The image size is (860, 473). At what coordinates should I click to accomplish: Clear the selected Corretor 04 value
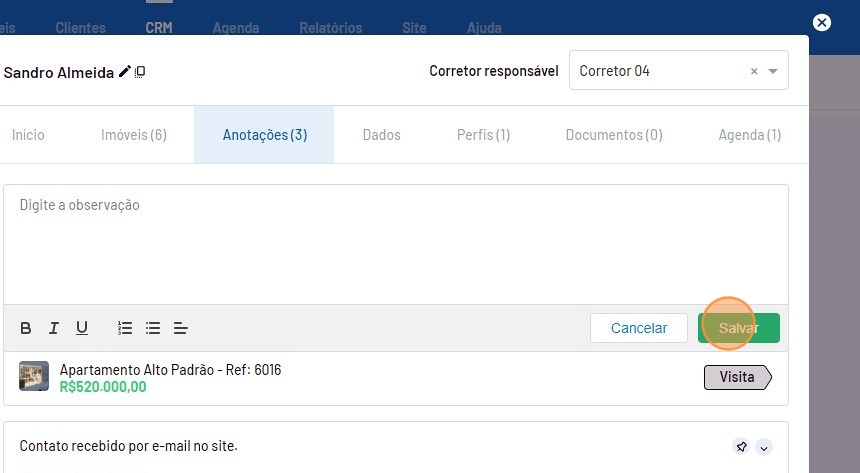[x=754, y=72]
